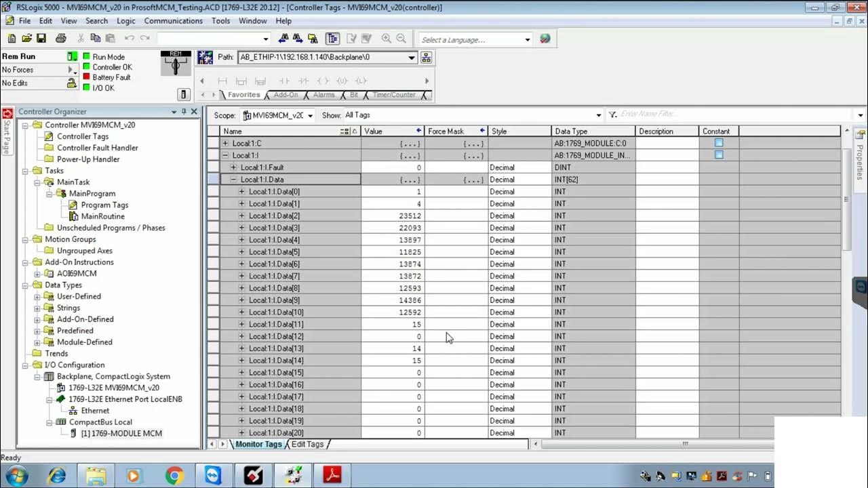Open the Start Page side tab
Image resolution: width=868 pixels, height=488 pixels.
tap(7, 130)
